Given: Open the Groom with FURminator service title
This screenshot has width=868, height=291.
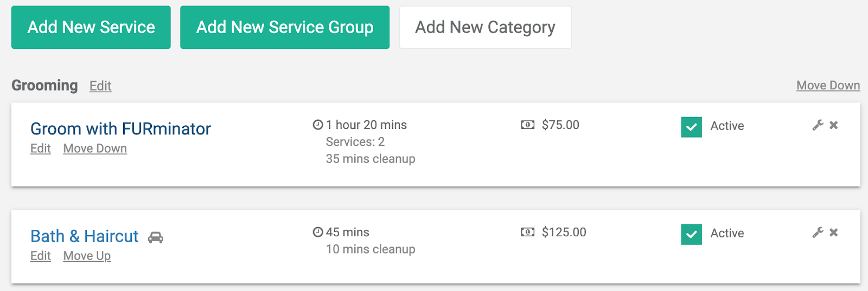Looking at the screenshot, I should [x=120, y=128].
